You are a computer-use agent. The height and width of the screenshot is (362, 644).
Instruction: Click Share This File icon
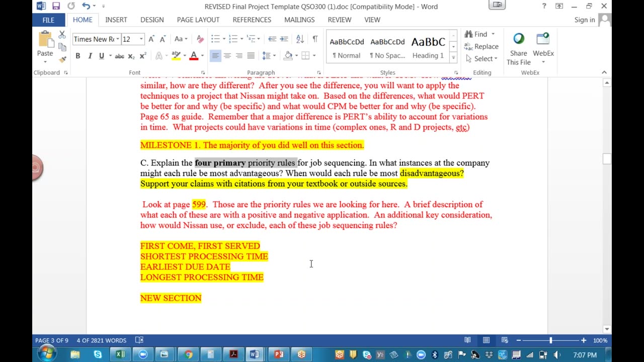[x=519, y=49]
